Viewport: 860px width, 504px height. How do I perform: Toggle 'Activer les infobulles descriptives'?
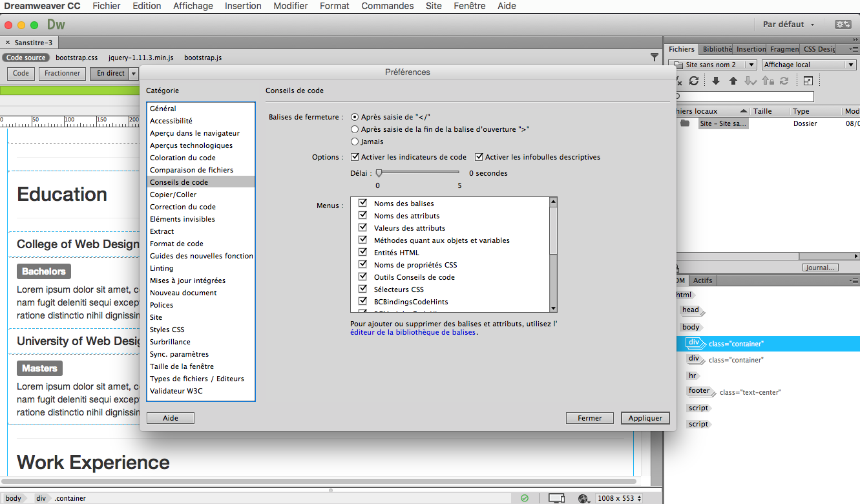tap(479, 156)
